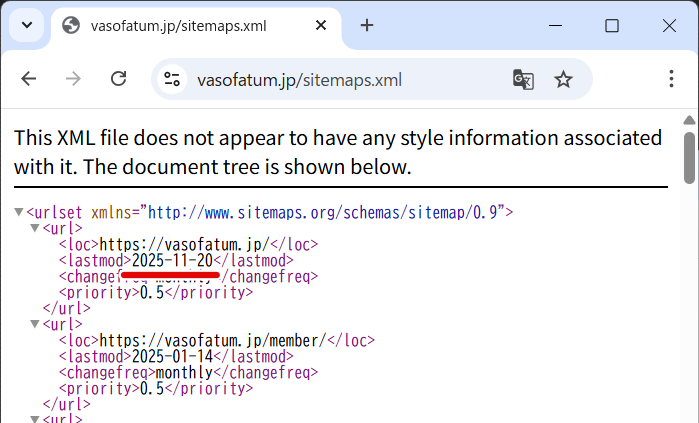Viewport: 699px width, 423px height.
Task: Collapse the first url node
Action: point(35,228)
